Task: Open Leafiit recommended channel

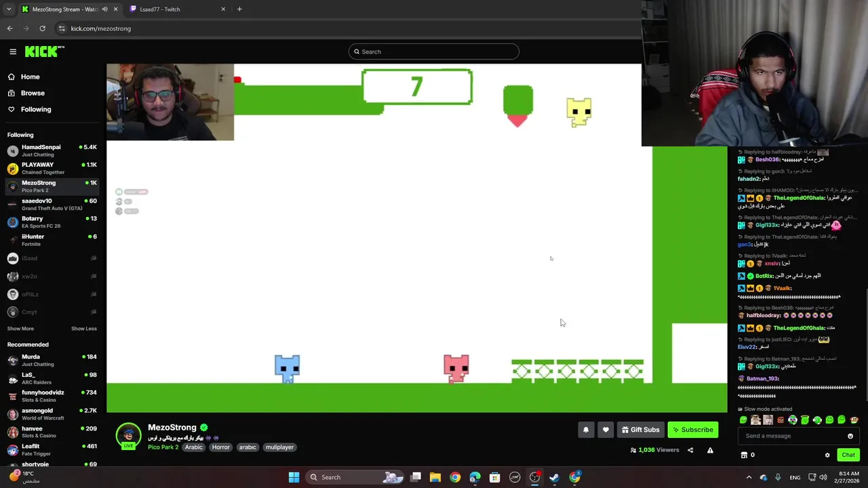Action: tap(52, 449)
